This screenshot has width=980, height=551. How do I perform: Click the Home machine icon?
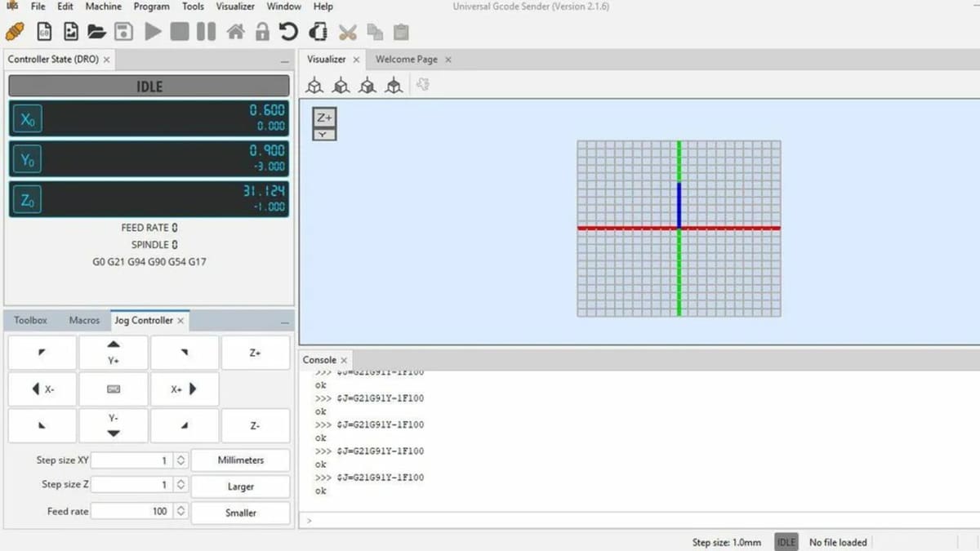tap(235, 32)
